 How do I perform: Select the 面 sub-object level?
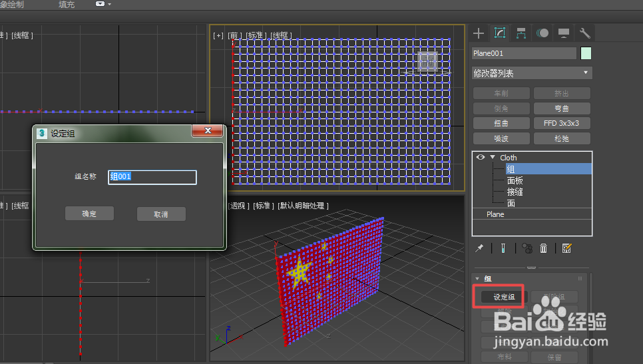[x=511, y=204]
